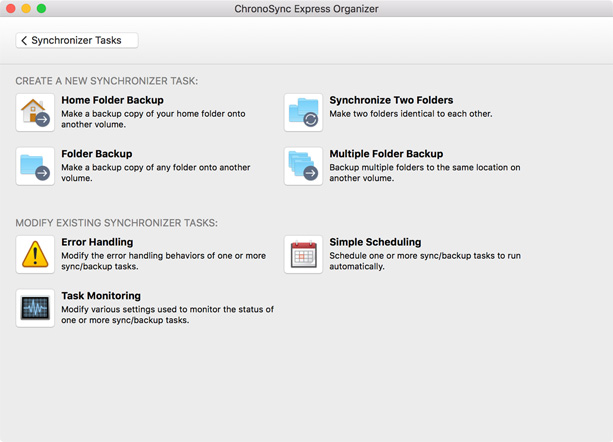Screen dimensions: 613x442
Task: Open the Error Handling title link
Action: 97,242
